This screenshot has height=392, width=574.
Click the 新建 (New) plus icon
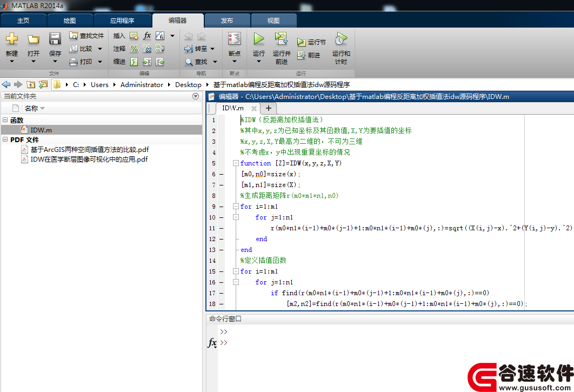coord(12,38)
